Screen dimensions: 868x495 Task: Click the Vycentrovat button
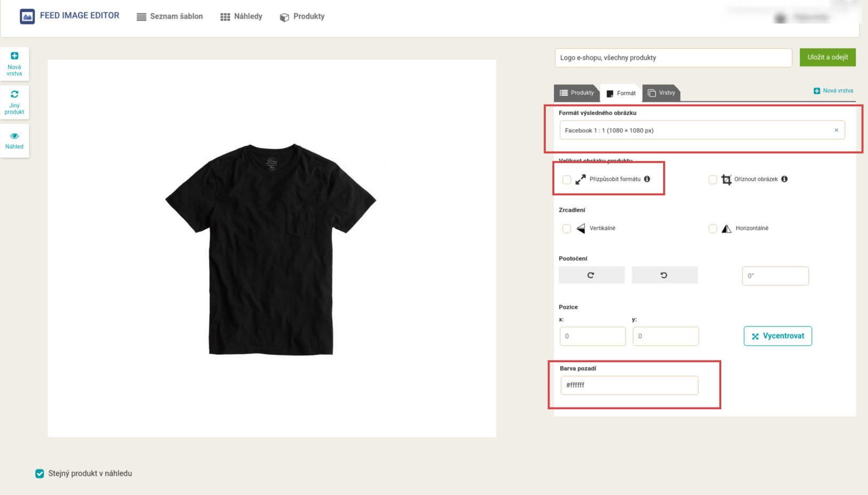(777, 336)
